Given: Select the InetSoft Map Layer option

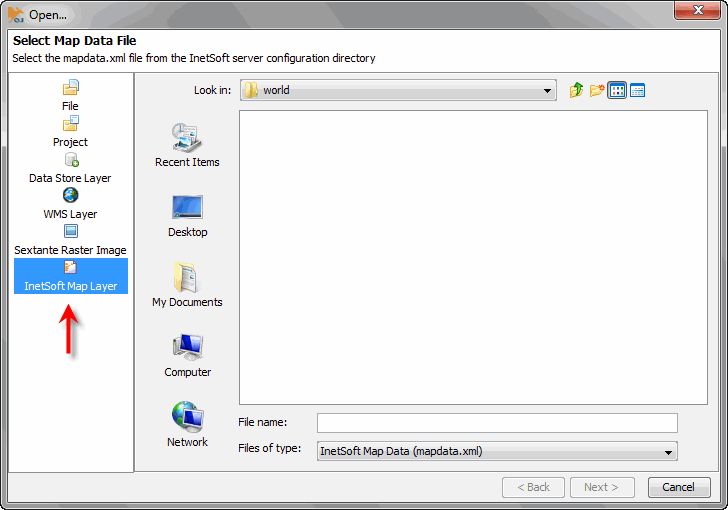Looking at the screenshot, I should point(71,276).
